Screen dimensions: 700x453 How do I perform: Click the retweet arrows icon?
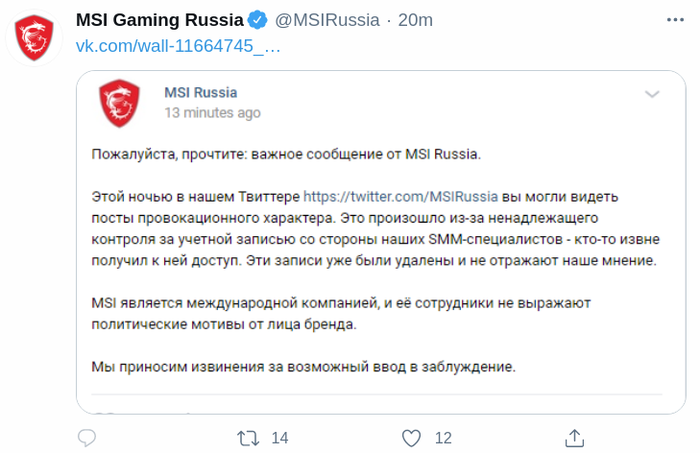[x=248, y=438]
